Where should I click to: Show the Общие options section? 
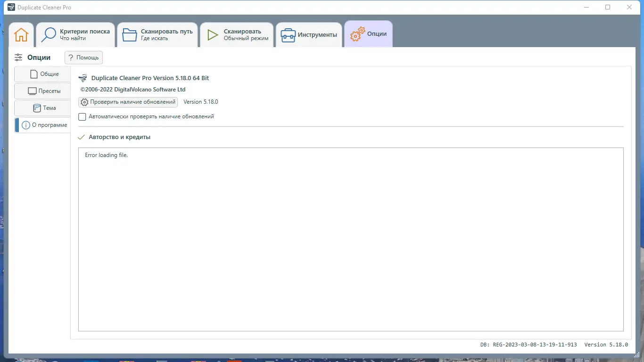coord(42,74)
